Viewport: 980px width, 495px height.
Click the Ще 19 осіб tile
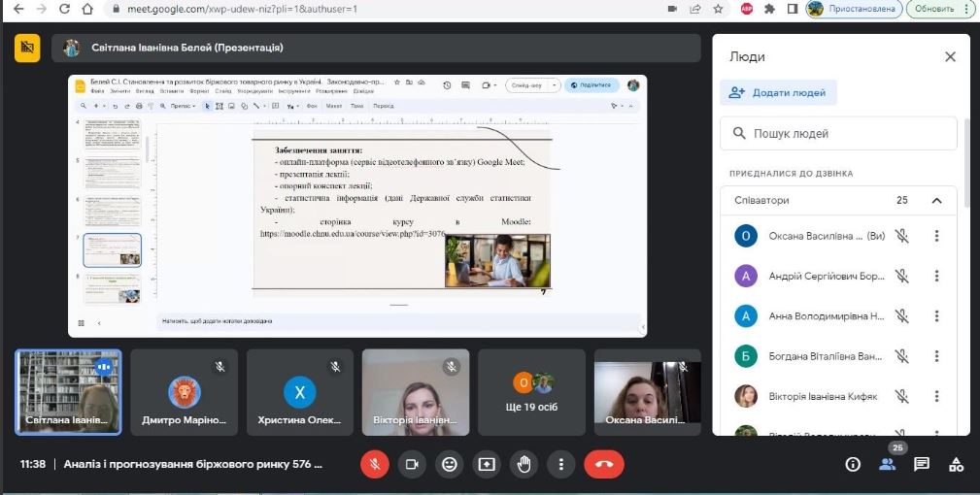(x=532, y=392)
